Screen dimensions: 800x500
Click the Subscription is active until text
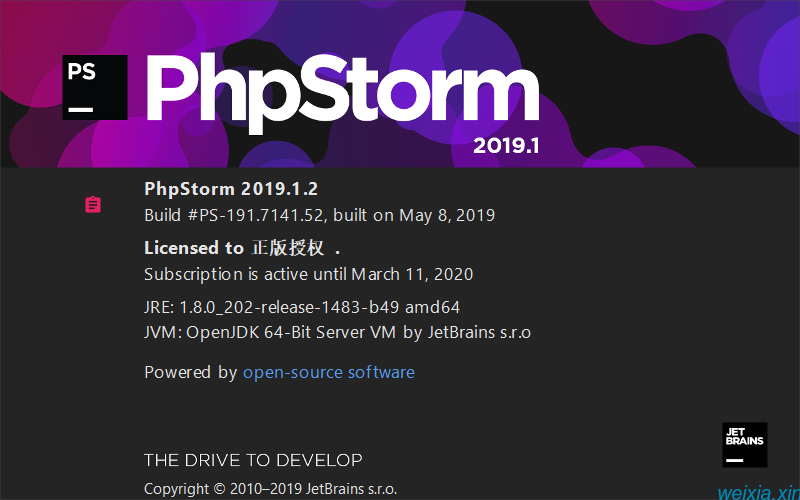[309, 274]
